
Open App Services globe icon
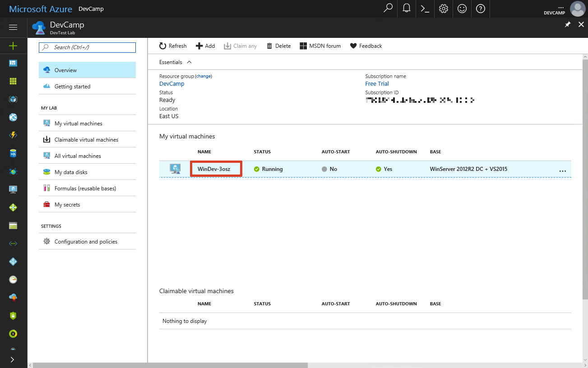(x=13, y=117)
